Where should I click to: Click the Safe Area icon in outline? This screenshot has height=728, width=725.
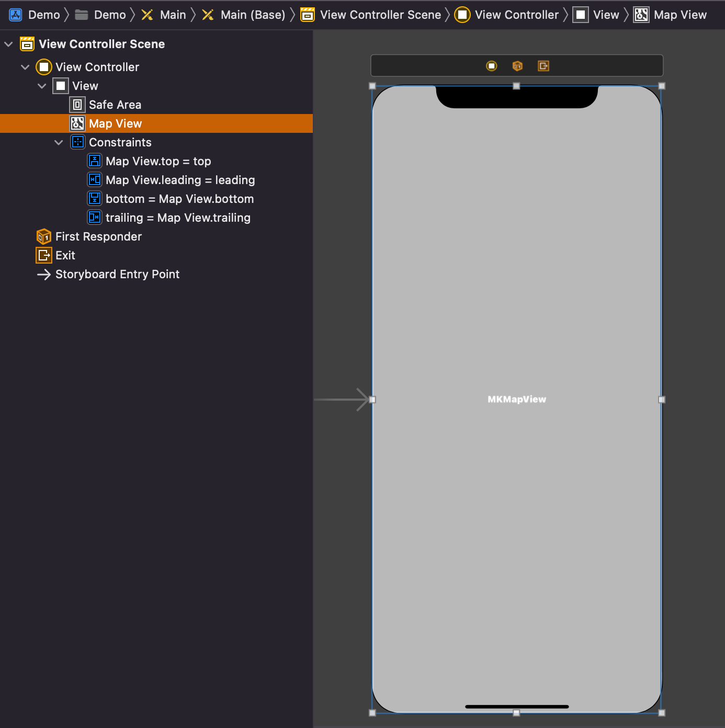click(77, 104)
